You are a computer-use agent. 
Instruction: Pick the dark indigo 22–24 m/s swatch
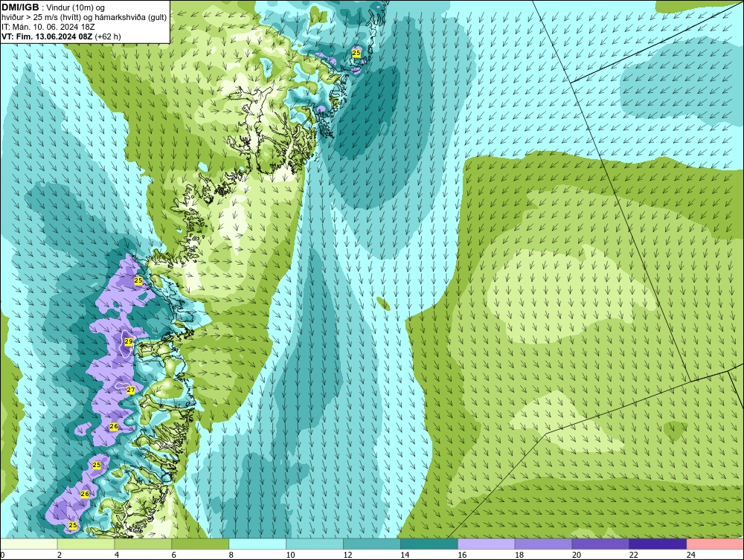coord(658,544)
